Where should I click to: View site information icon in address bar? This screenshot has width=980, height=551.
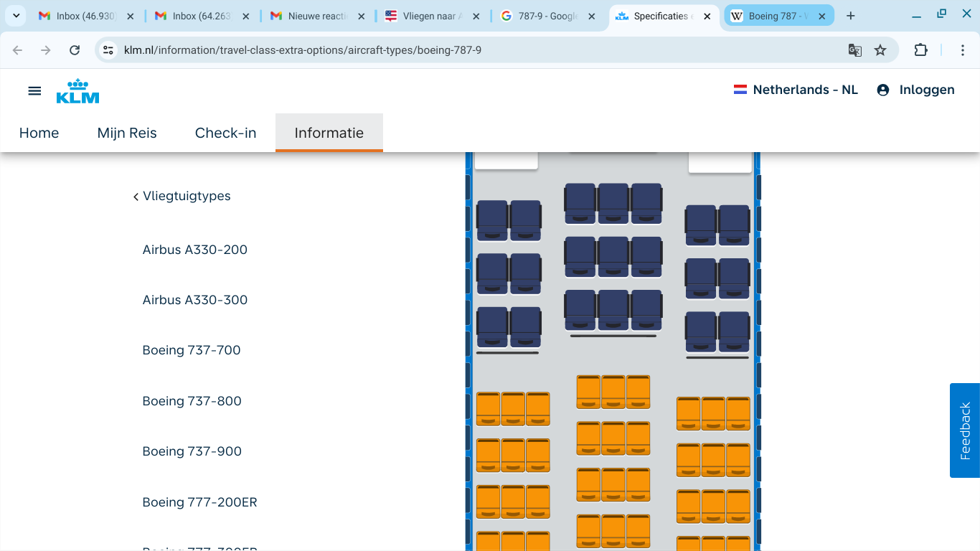(x=108, y=50)
